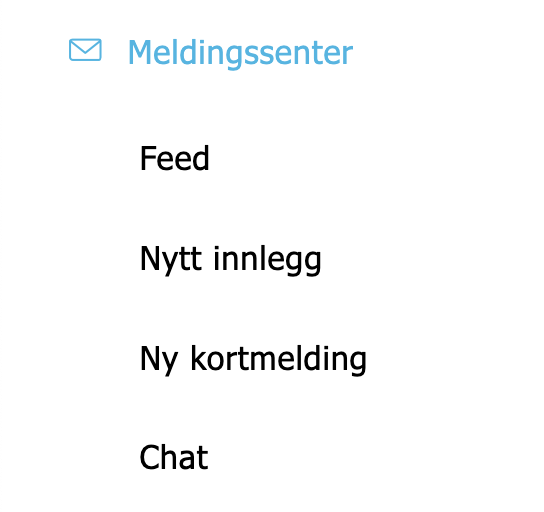Pick the Ny kortmelding submenu item
Screen dimensions: 544x512
pyautogui.click(x=253, y=360)
